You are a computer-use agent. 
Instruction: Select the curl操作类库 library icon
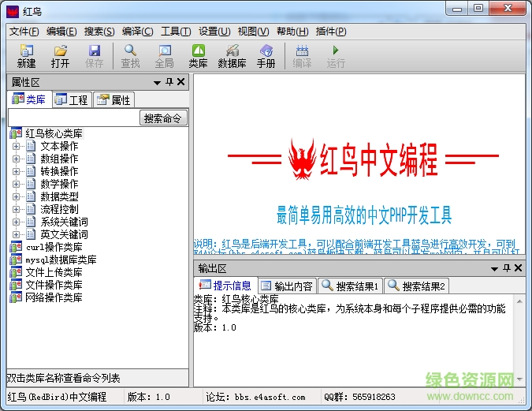[x=16, y=247]
